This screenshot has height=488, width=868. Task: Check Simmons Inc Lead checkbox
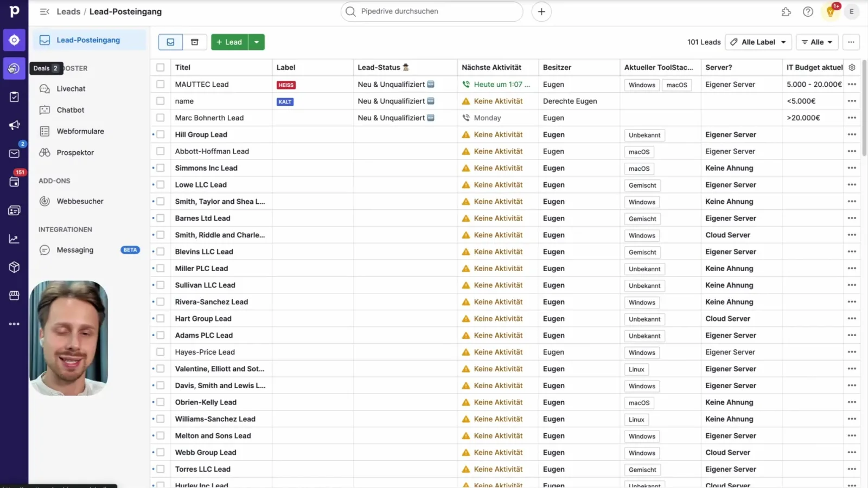(x=160, y=168)
